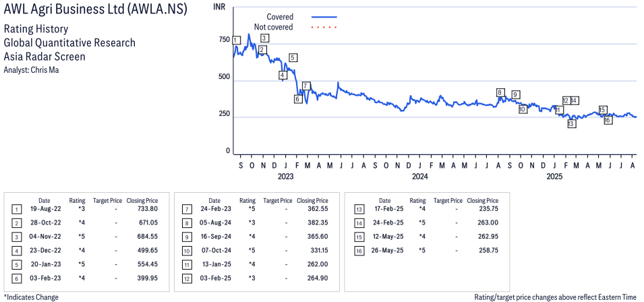This screenshot has height=302, width=644.
Task: Click the 03-Feb-23 date cell
Action: 45,278
